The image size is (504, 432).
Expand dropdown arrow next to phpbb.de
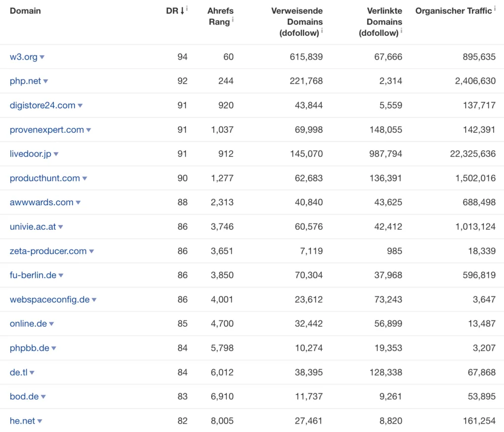pyautogui.click(x=54, y=348)
